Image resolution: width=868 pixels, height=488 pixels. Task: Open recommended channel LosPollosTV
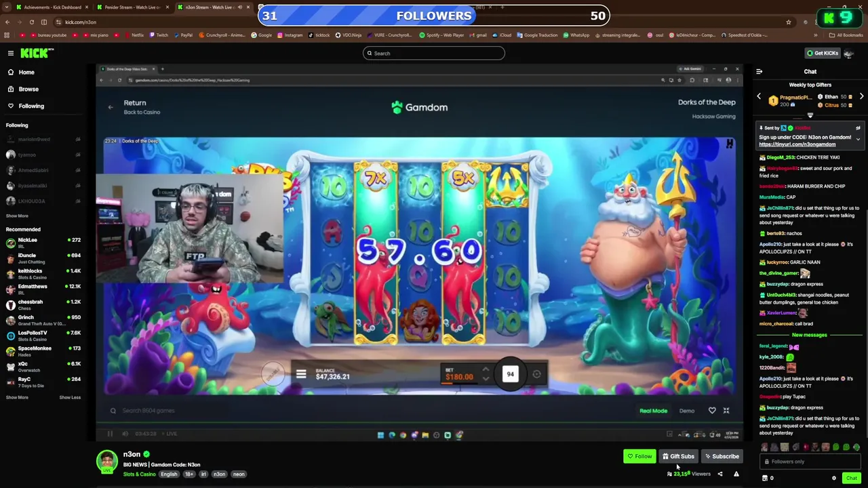click(43, 335)
